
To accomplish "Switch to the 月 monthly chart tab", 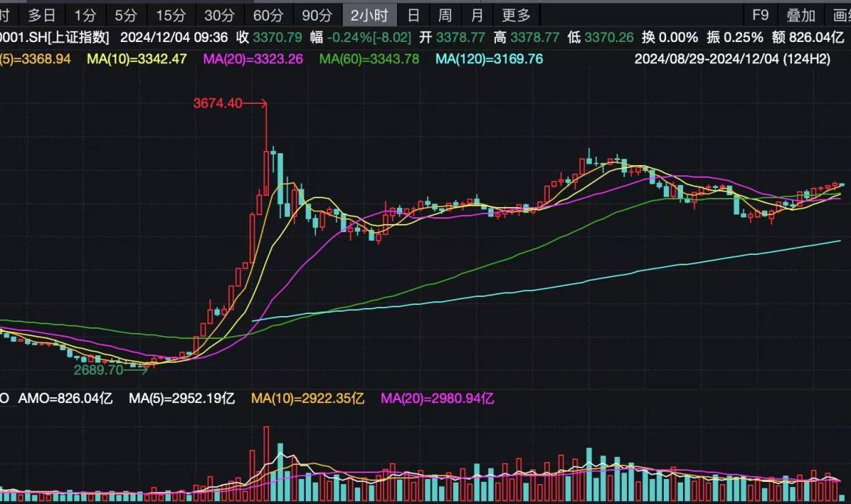I will pos(477,15).
